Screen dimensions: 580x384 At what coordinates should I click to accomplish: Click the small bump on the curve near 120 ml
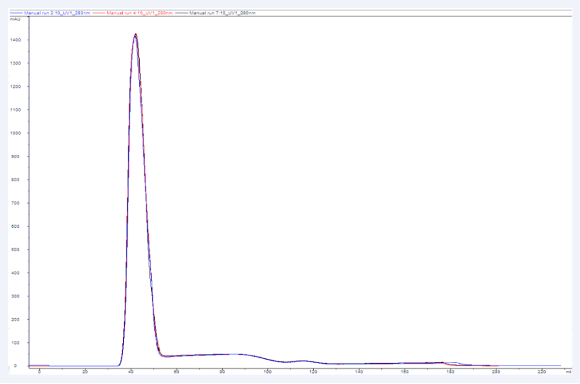point(303,361)
